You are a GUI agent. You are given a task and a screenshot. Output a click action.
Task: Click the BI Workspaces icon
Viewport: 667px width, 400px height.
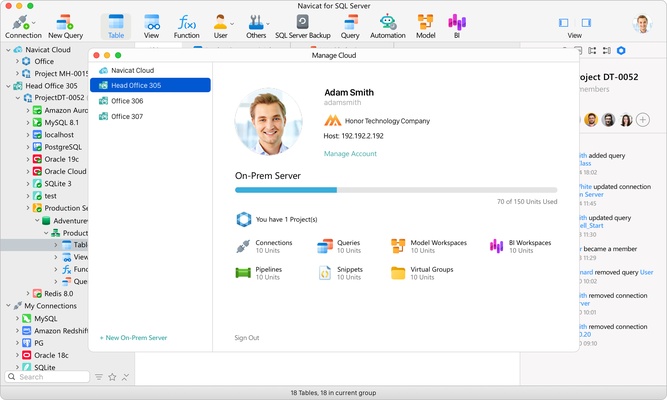point(496,246)
